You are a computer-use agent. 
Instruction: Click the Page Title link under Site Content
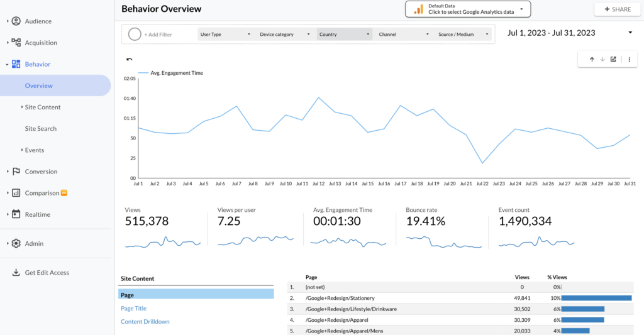click(x=133, y=308)
